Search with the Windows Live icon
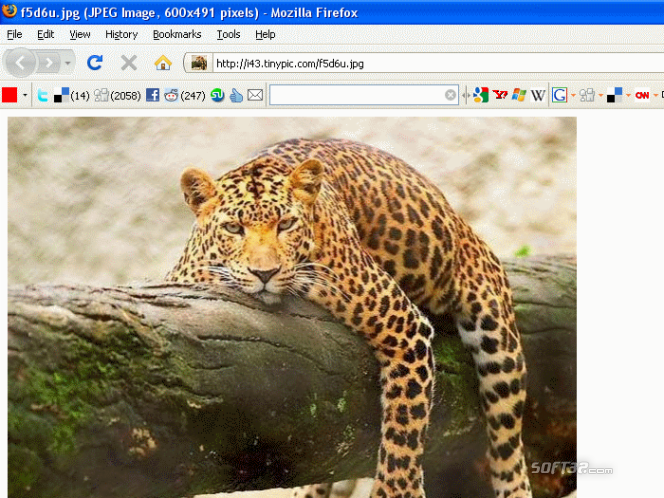Screen dimensions: 664x498 (519, 95)
